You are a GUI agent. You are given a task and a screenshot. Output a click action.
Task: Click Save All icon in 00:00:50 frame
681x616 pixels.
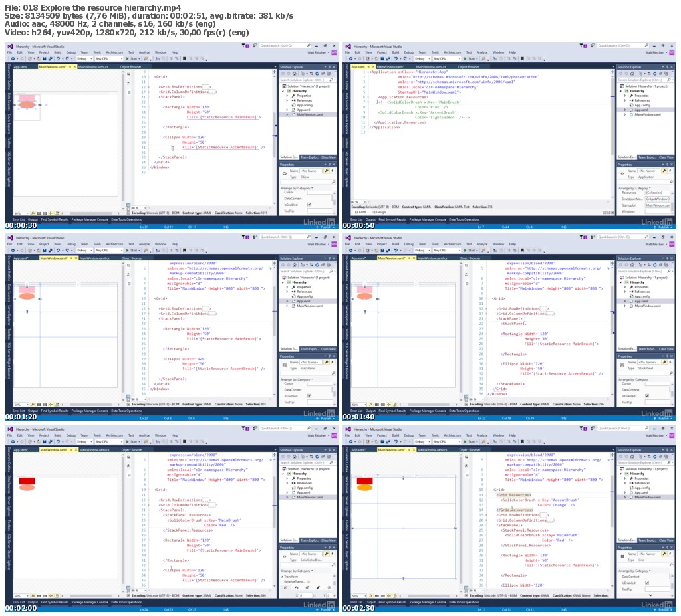(388, 58)
